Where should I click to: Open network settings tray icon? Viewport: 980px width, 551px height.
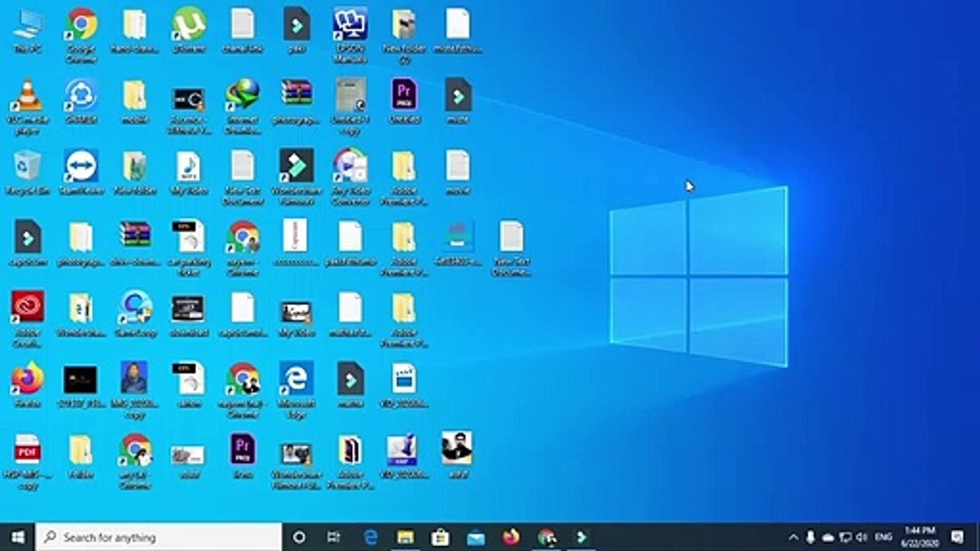point(846,537)
